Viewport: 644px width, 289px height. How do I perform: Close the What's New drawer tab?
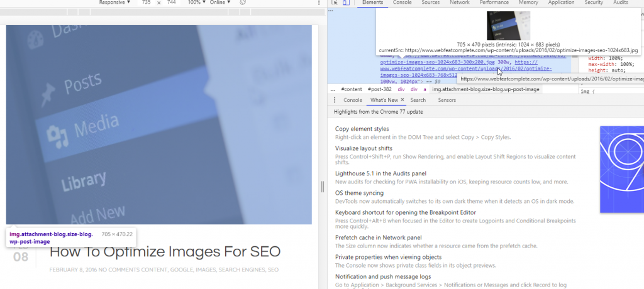pyautogui.click(x=402, y=100)
